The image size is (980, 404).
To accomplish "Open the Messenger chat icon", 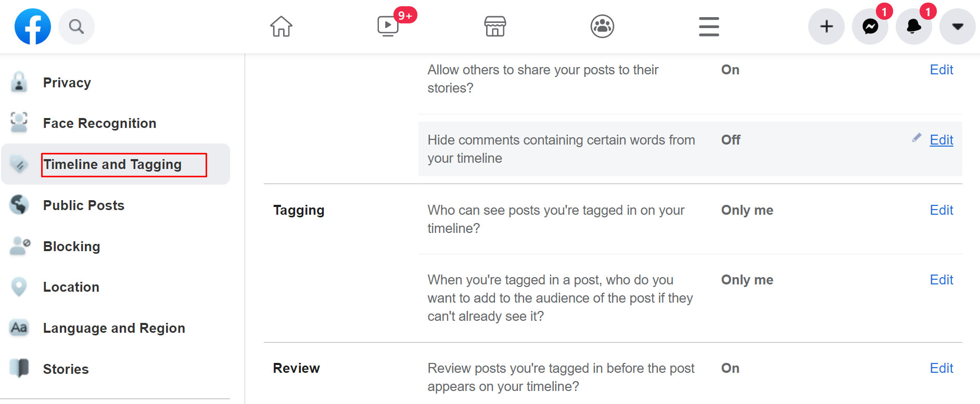I will pyautogui.click(x=870, y=27).
